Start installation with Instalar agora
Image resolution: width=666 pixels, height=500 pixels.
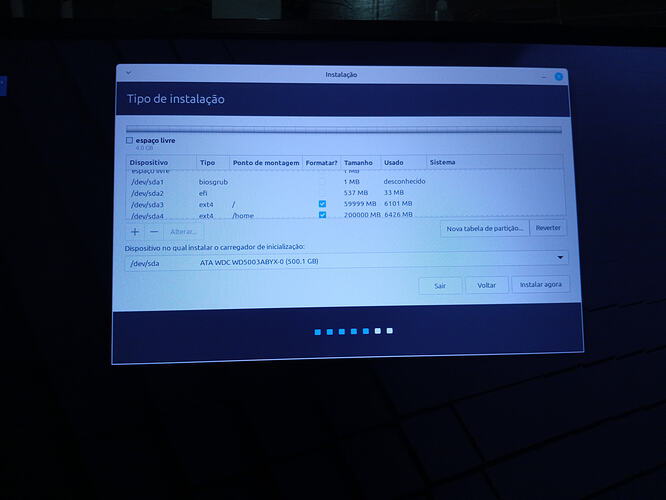pos(540,285)
